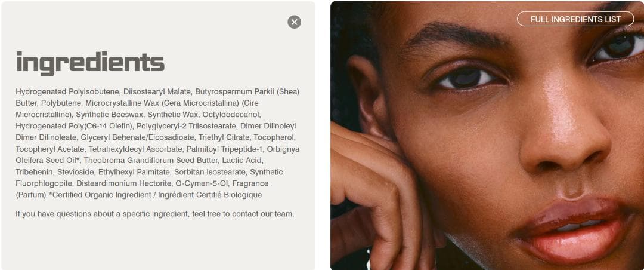Viewport: 644px width, 270px height.
Task: Click the "Tocopheryl Acetate" ingredient text
Action: 50,149
